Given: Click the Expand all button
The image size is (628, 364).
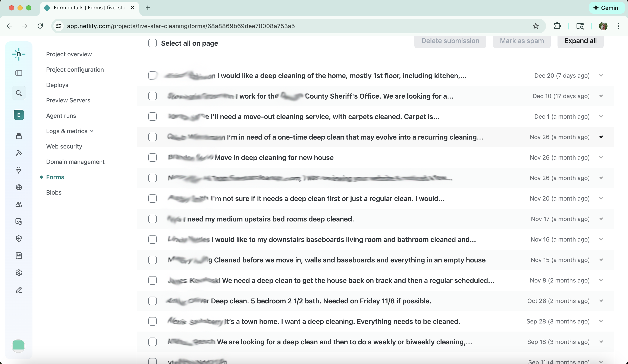Looking at the screenshot, I should pos(580,41).
